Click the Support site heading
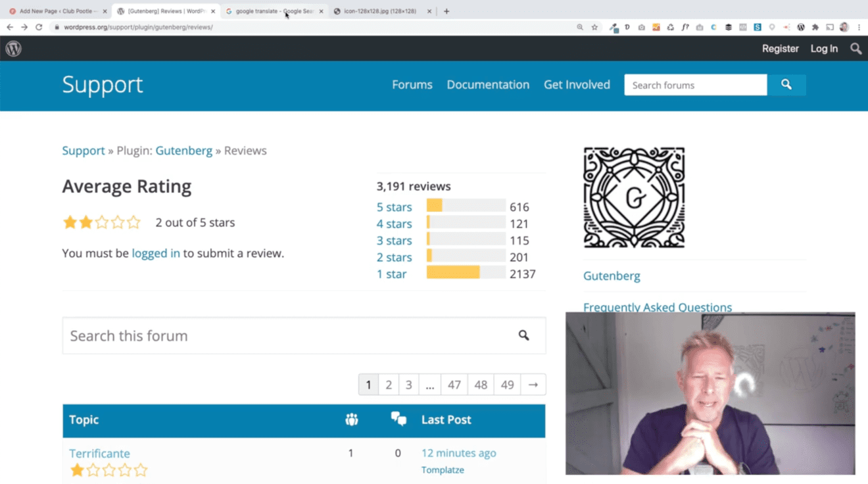The width and height of the screenshot is (868, 484). (103, 84)
